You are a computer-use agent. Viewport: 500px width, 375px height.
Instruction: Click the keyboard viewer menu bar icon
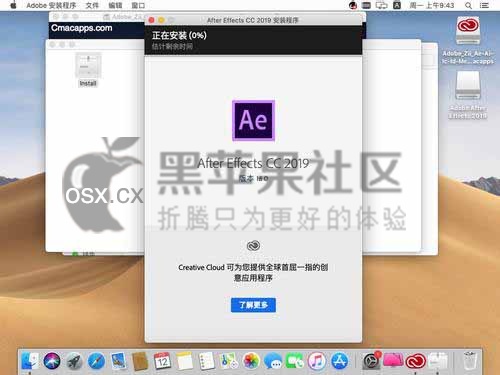click(x=366, y=5)
